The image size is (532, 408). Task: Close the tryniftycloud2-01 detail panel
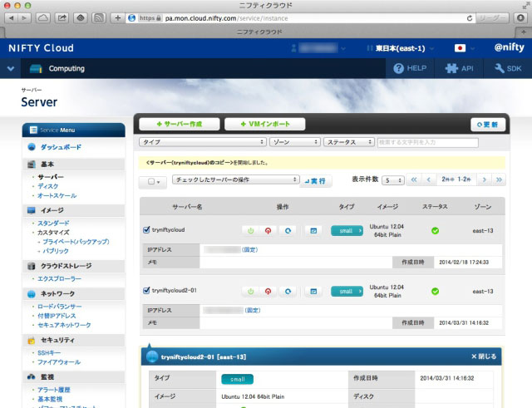point(484,356)
